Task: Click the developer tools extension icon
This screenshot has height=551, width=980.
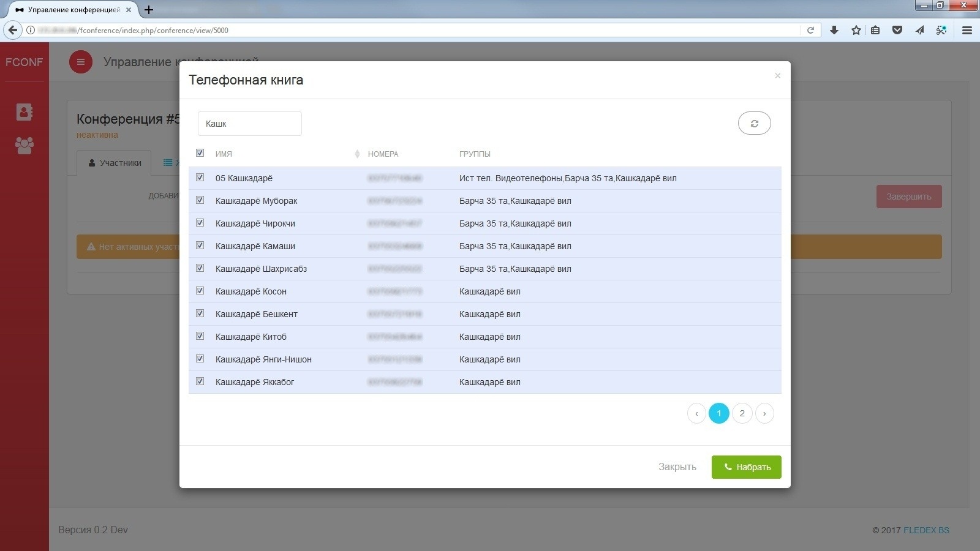Action: click(941, 30)
